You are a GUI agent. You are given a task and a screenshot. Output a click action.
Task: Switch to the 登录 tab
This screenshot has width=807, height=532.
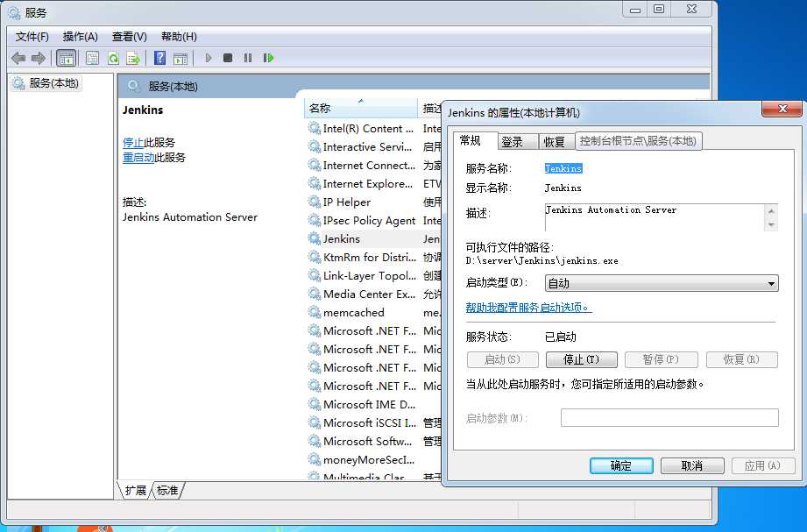pos(512,142)
